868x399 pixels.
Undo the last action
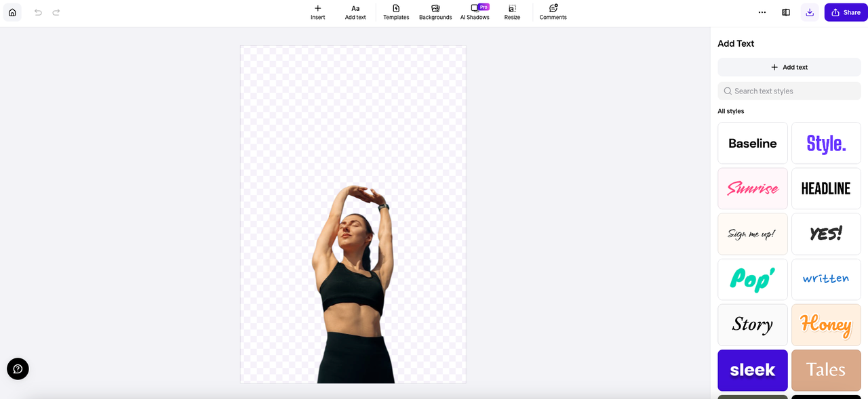tap(38, 12)
